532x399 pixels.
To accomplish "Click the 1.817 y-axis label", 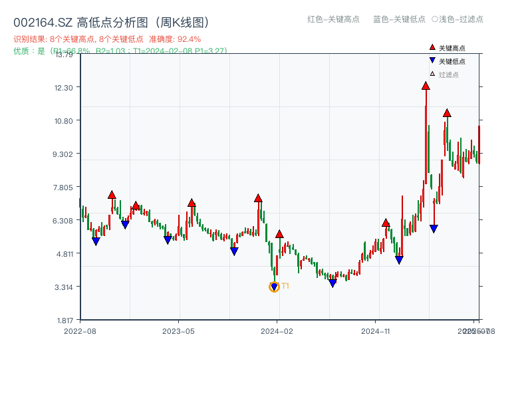I will [65, 321].
